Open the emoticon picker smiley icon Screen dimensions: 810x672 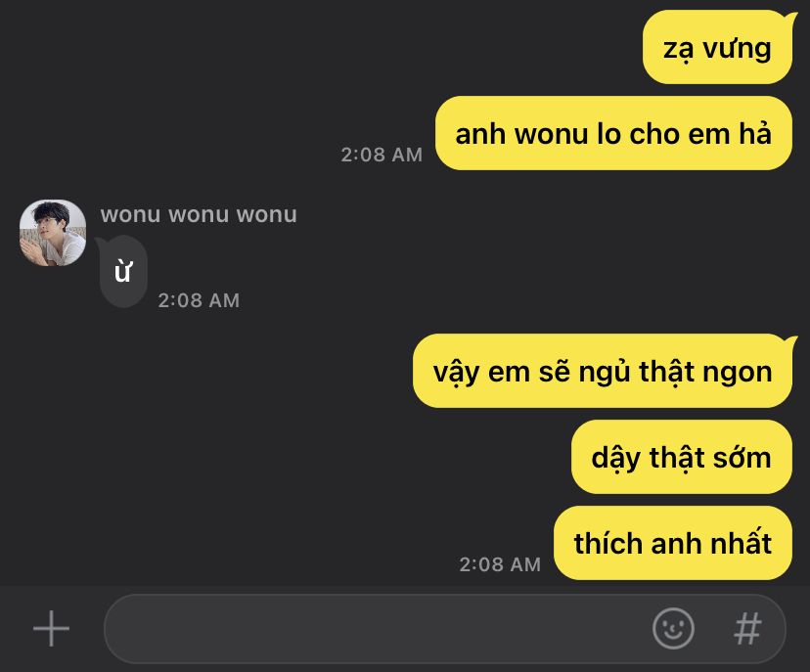[x=673, y=628]
